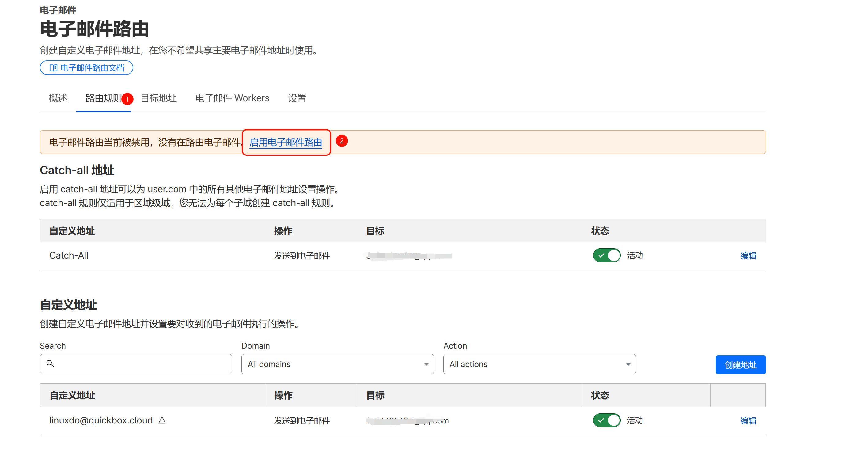Open the 设置 tab
868x456 pixels.
[297, 98]
